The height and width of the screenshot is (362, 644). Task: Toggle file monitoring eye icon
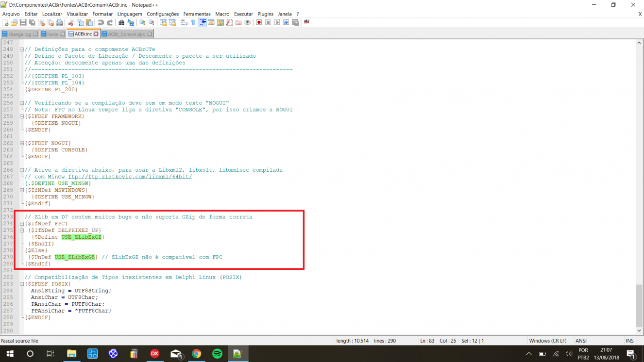[x=248, y=22]
